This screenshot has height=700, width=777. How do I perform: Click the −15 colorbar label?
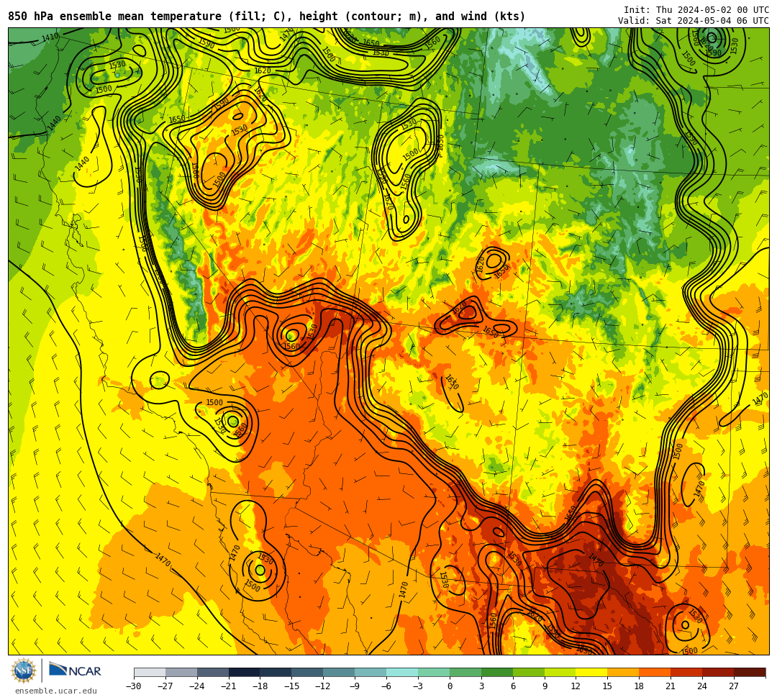pos(292,686)
